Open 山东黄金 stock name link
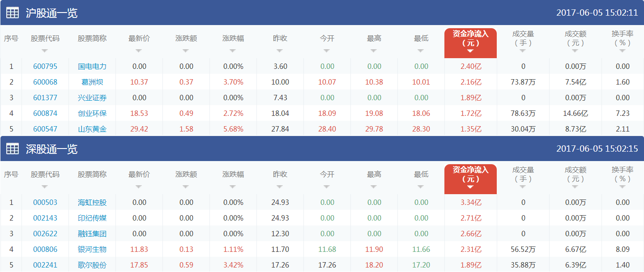Screen dimensions: 644x272 tap(92, 129)
